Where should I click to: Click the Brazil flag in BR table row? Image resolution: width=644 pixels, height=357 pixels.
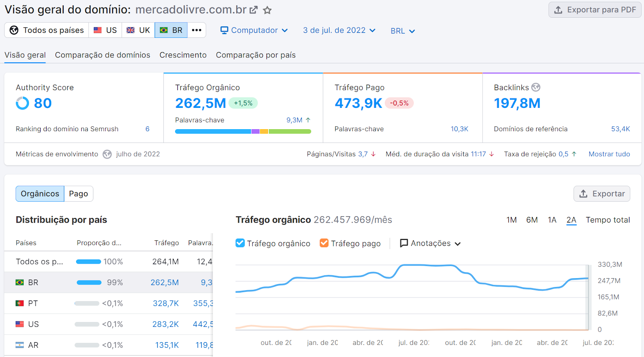[x=20, y=283]
